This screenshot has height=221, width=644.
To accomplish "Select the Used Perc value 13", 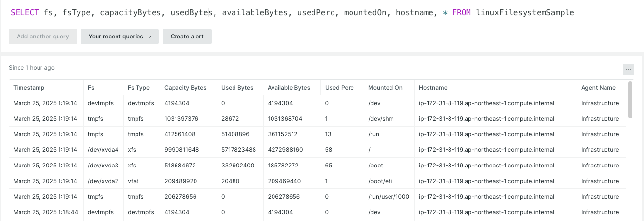I will 328,134.
